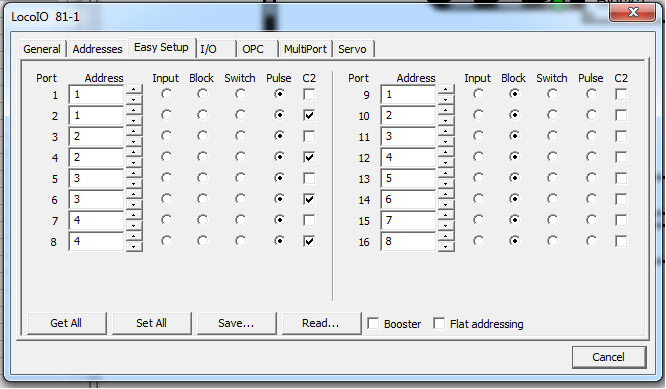Increase address of port 12

click(x=446, y=152)
